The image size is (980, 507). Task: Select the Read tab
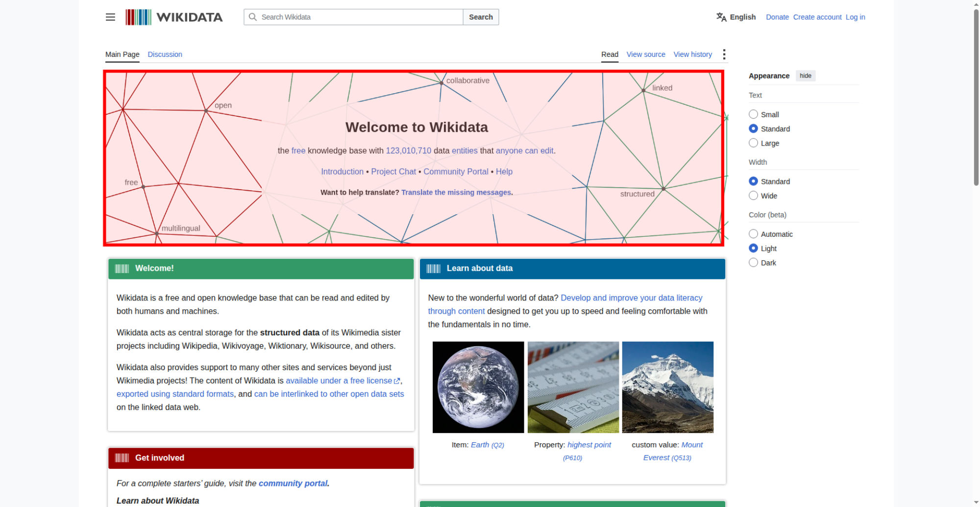point(610,54)
